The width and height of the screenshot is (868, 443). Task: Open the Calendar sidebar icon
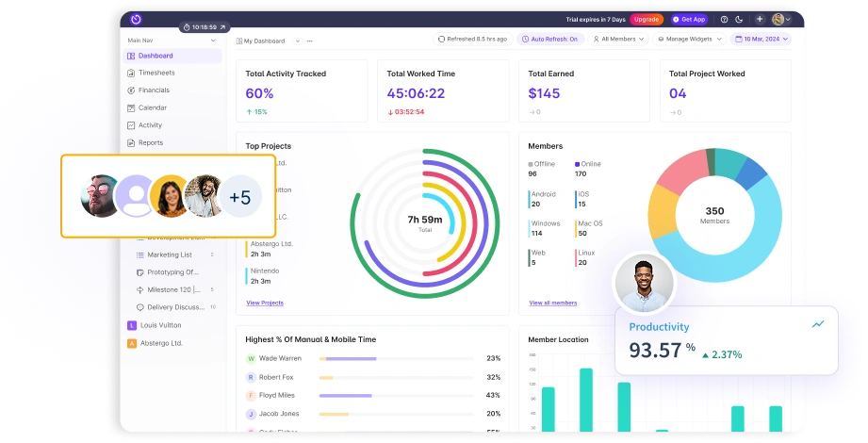131,107
